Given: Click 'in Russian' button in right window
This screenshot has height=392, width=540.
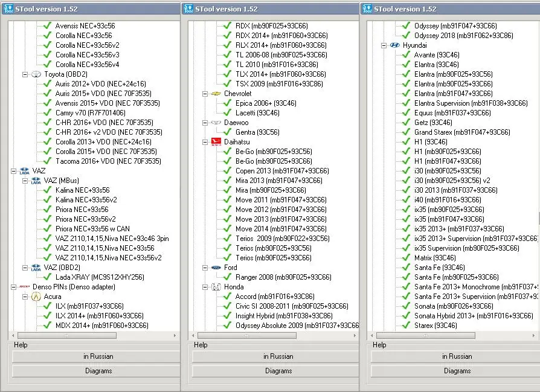Looking at the screenshot, I should [455, 356].
